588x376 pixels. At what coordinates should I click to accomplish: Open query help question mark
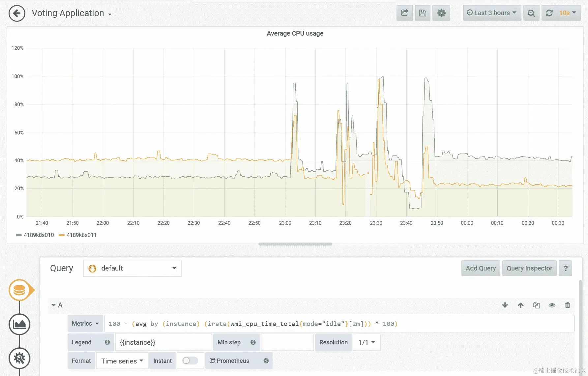566,268
